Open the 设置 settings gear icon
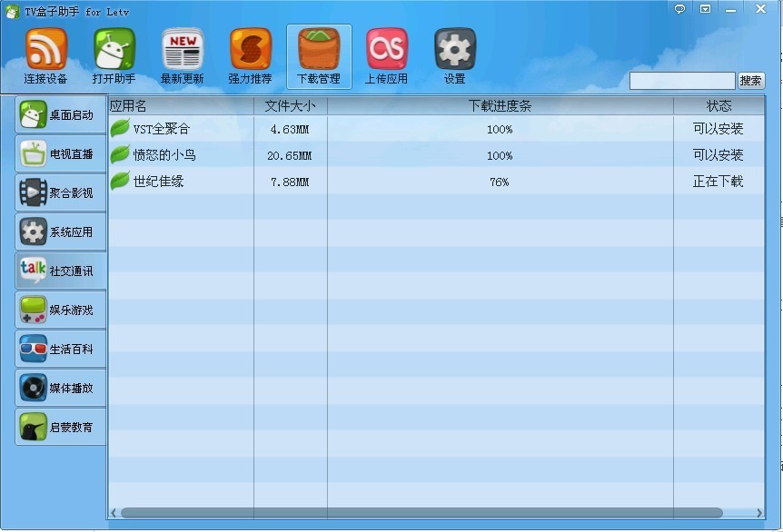This screenshot has height=532, width=783. pyautogui.click(x=455, y=56)
